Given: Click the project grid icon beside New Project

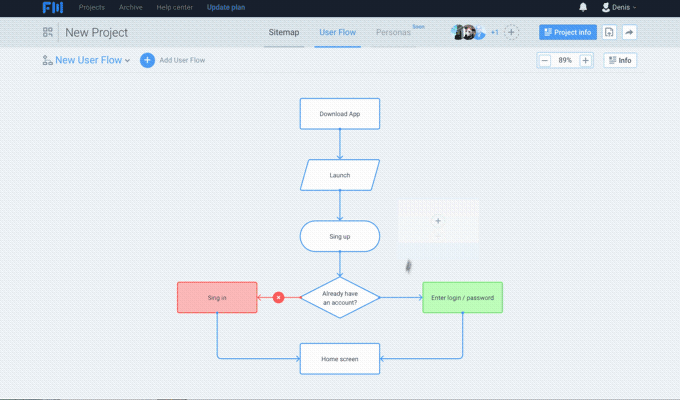Looking at the screenshot, I should (x=48, y=32).
